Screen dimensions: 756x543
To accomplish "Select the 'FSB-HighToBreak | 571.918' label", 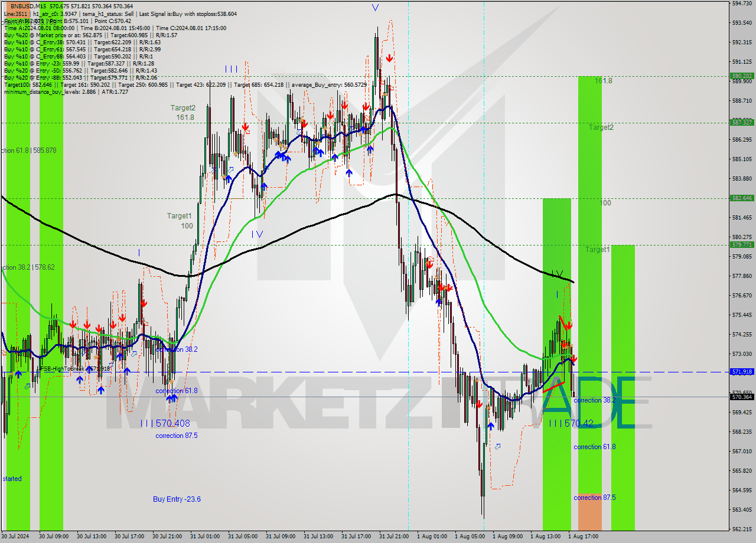I will (74, 369).
